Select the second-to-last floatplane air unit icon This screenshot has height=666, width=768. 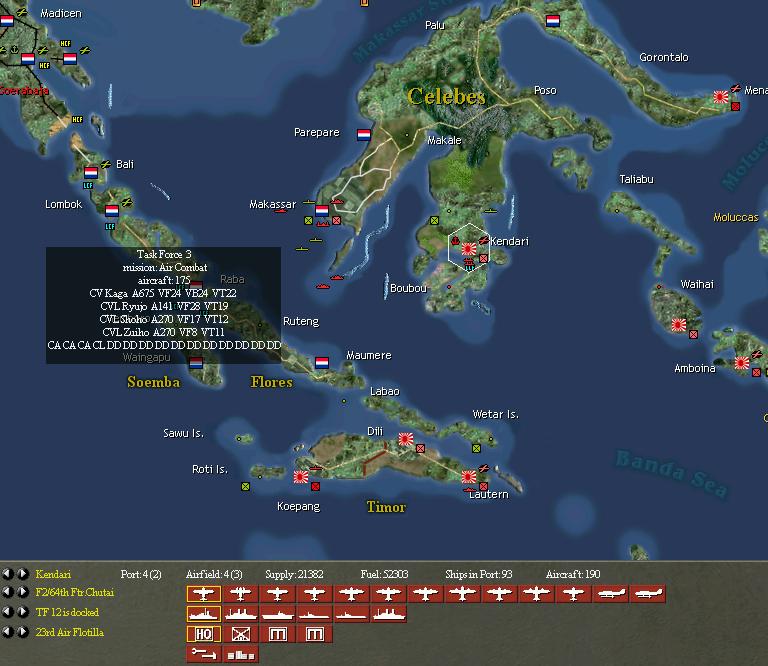click(610, 594)
